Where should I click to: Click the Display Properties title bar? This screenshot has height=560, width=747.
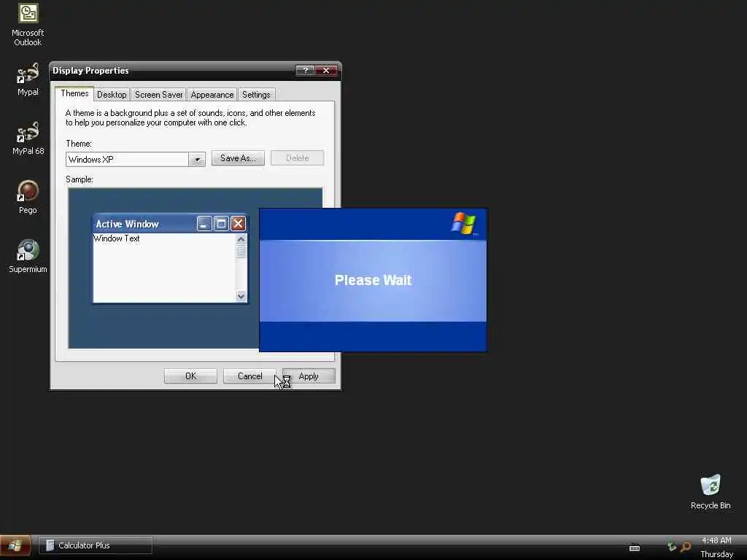click(196, 71)
